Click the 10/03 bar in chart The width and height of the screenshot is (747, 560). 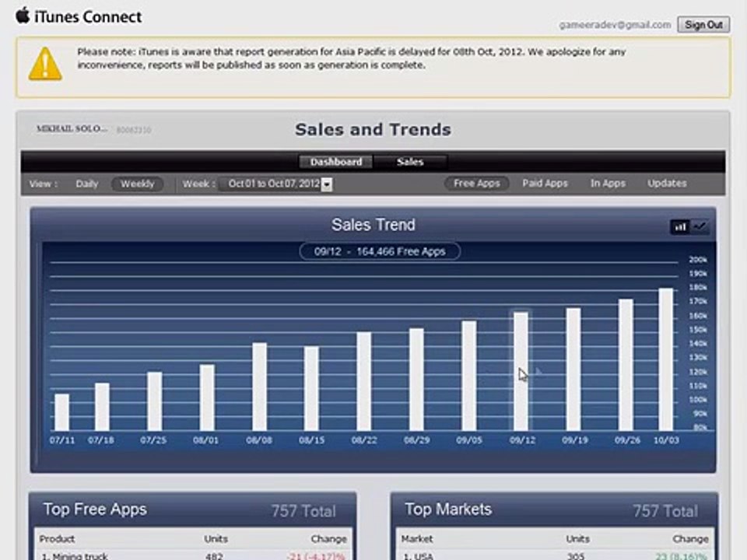point(665,359)
